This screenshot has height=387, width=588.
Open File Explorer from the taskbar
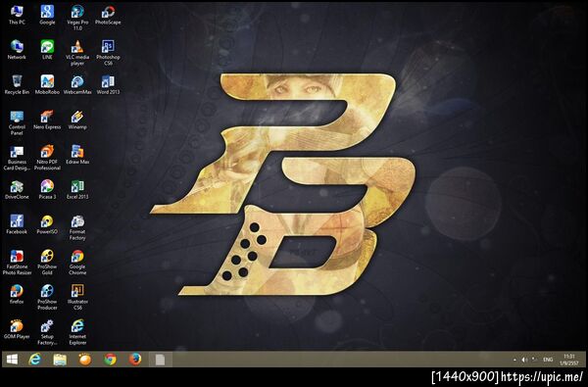coord(60,360)
